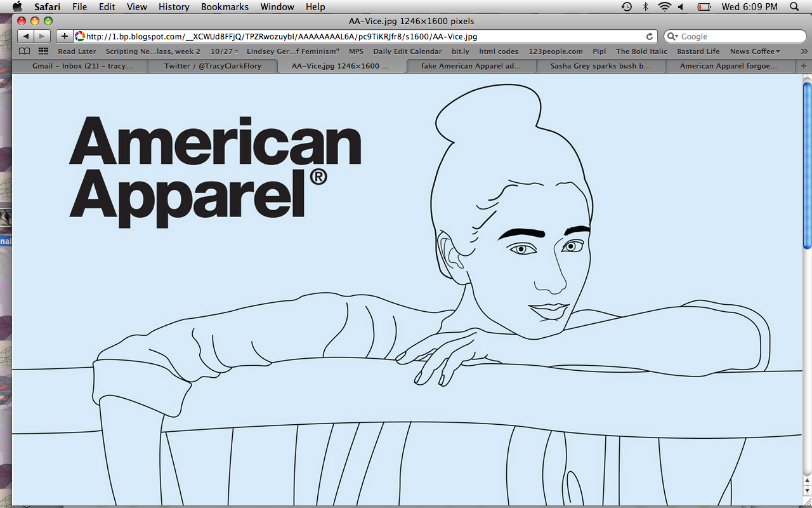Open the Apple menu
The width and height of the screenshot is (812, 508).
click(x=17, y=6)
